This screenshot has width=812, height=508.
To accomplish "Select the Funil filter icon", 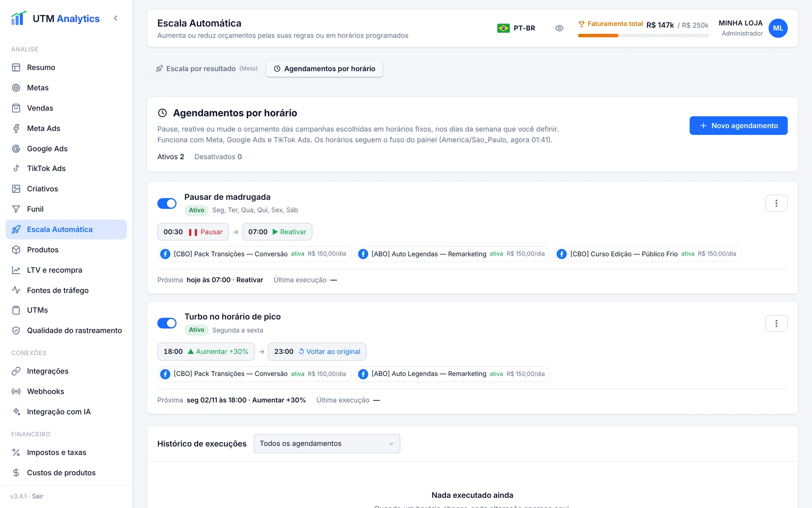I will pyautogui.click(x=16, y=209).
